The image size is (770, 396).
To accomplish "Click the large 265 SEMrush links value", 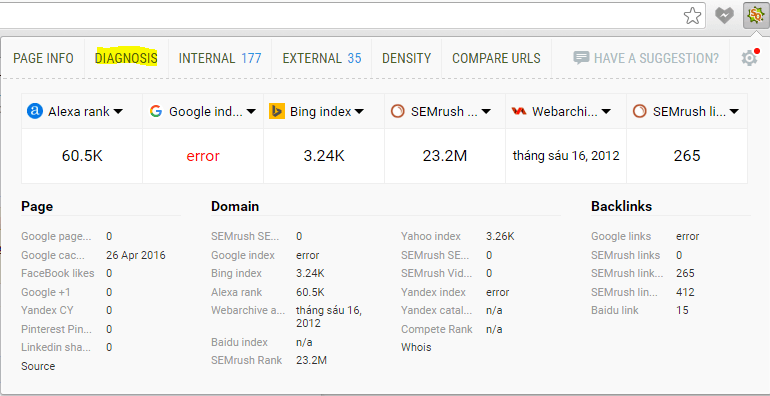I will click(x=687, y=156).
